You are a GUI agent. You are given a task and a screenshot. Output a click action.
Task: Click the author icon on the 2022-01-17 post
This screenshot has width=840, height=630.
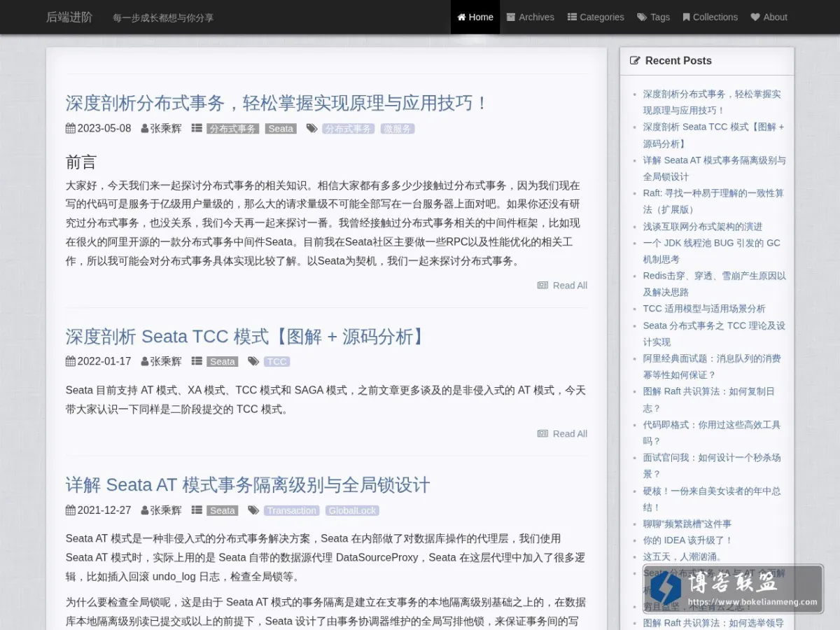pos(145,362)
